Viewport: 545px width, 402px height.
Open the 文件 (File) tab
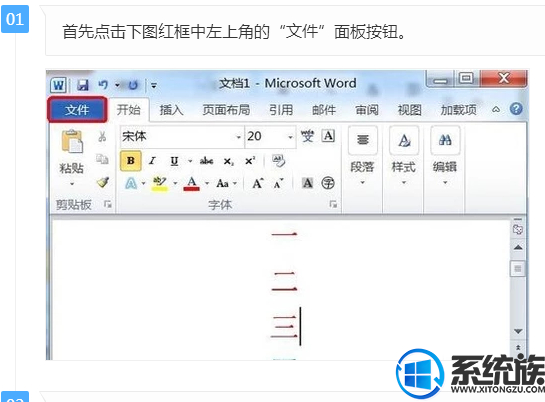77,110
